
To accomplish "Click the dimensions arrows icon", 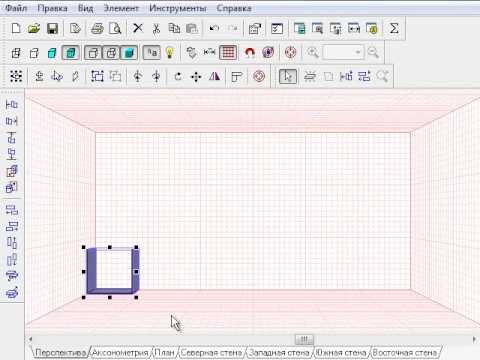I will [210, 52].
